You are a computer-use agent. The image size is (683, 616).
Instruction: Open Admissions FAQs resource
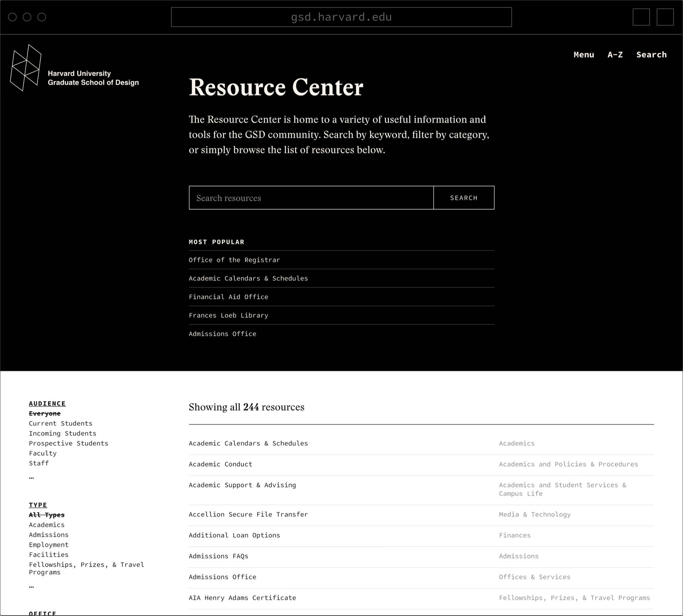pyautogui.click(x=218, y=556)
